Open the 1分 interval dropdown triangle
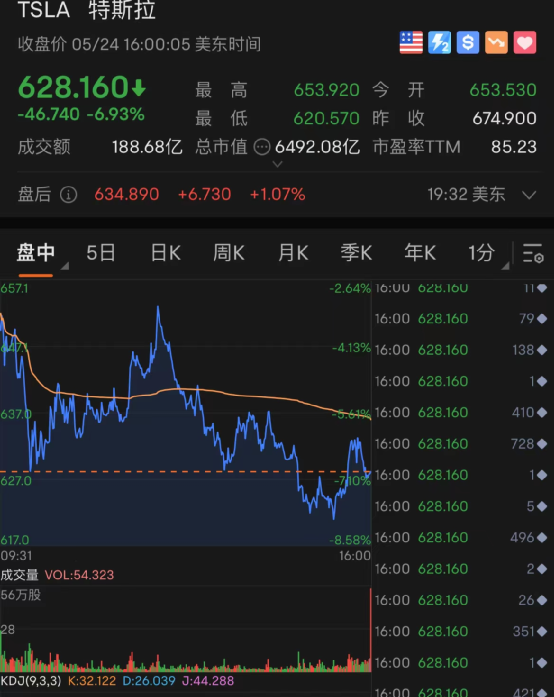 point(505,266)
